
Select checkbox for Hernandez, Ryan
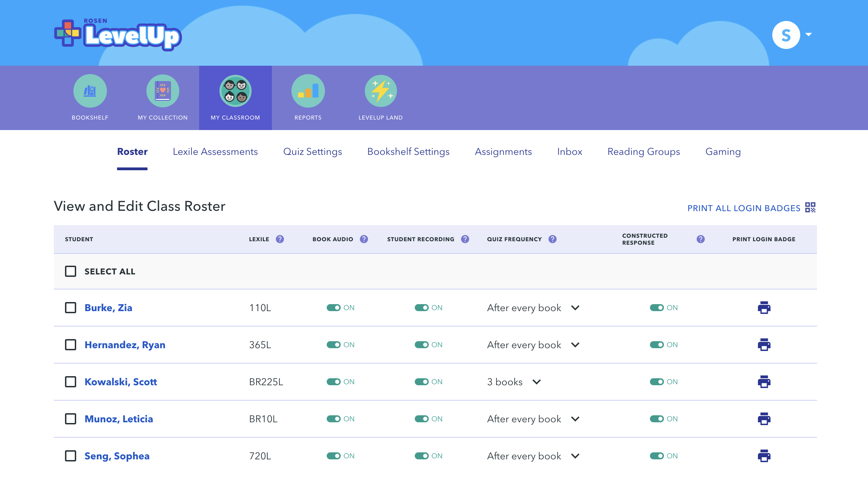tap(71, 345)
